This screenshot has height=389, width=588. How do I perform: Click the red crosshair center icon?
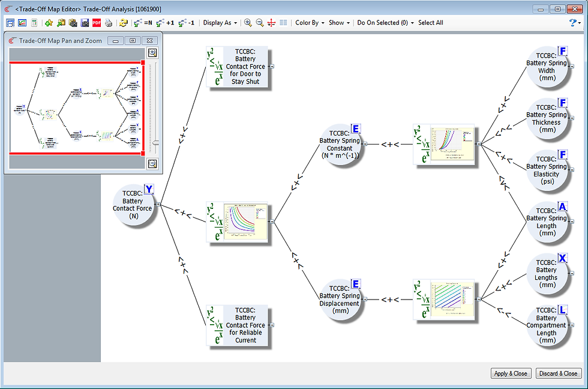coord(271,23)
